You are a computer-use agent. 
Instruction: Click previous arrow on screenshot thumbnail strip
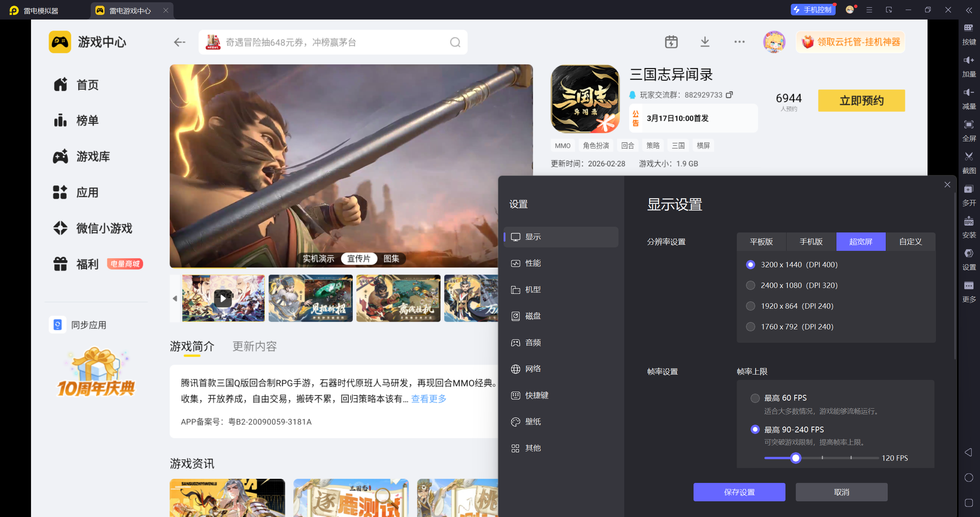point(175,298)
